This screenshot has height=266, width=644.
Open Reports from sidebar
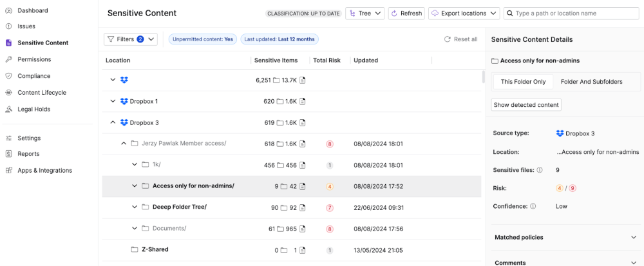(28, 154)
